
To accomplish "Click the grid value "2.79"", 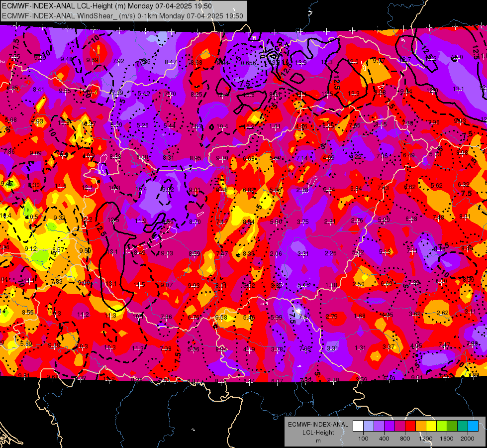I will click(332, 317).
